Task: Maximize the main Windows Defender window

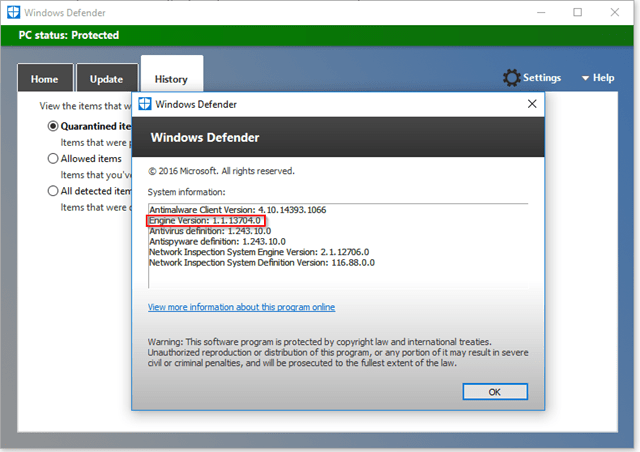Action: 578,12
